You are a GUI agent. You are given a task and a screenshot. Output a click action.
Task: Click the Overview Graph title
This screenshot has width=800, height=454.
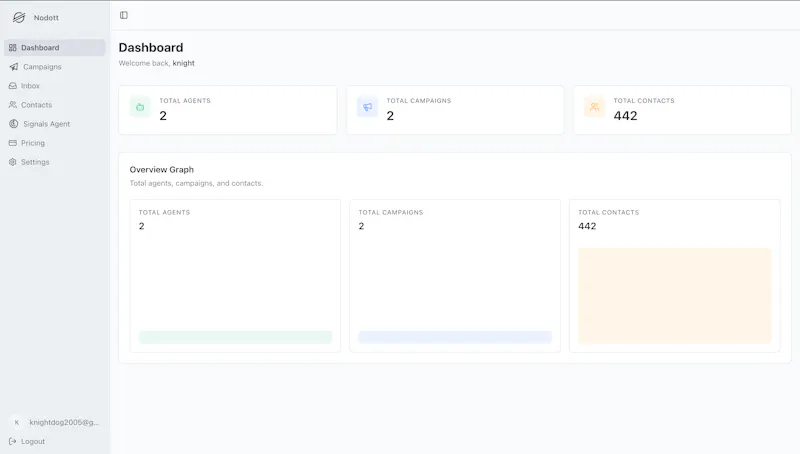click(x=162, y=169)
